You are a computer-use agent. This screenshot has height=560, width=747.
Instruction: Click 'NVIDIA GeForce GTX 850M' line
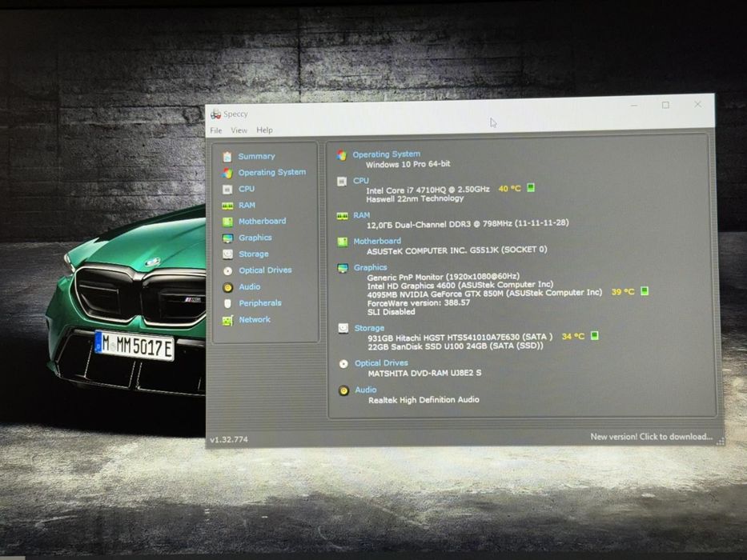(x=484, y=294)
